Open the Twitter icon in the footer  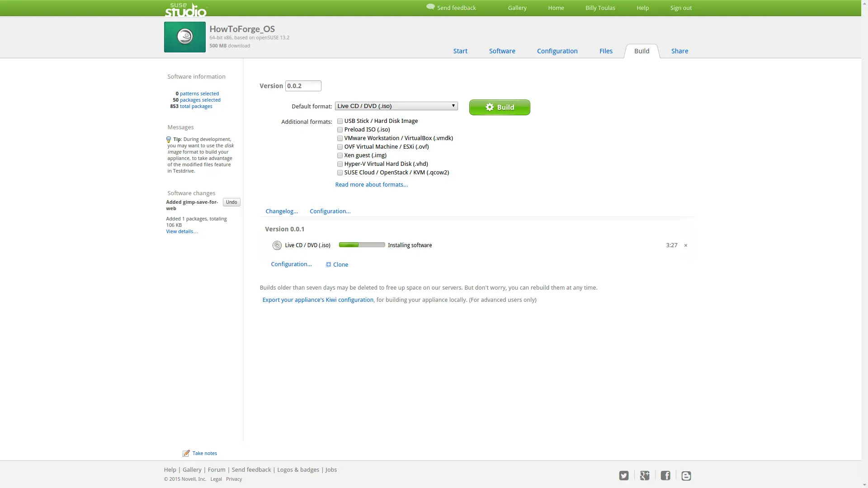[624, 476]
